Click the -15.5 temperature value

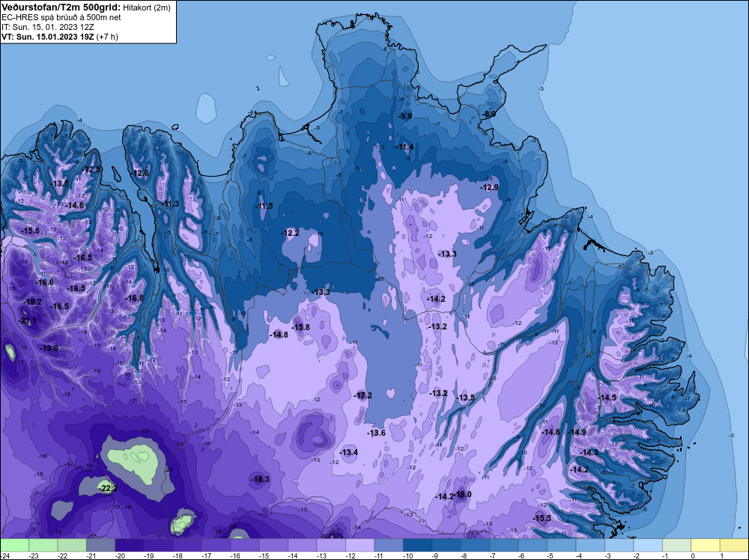542,518
